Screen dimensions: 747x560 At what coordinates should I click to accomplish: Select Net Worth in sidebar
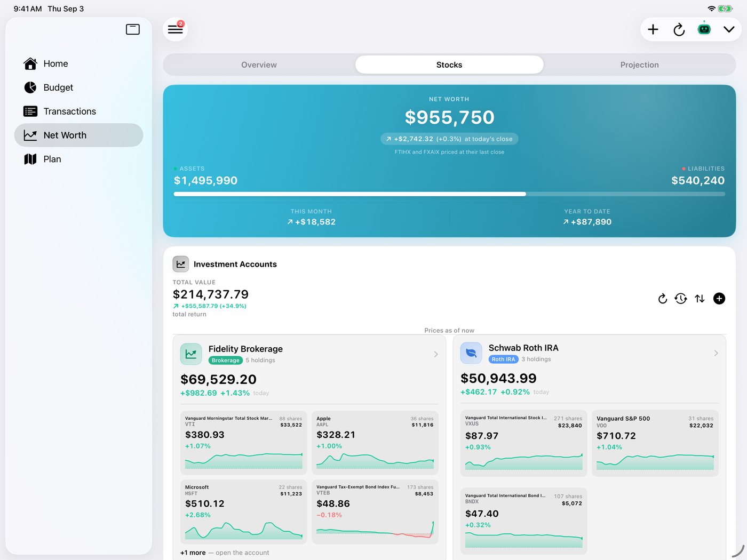[x=78, y=135]
